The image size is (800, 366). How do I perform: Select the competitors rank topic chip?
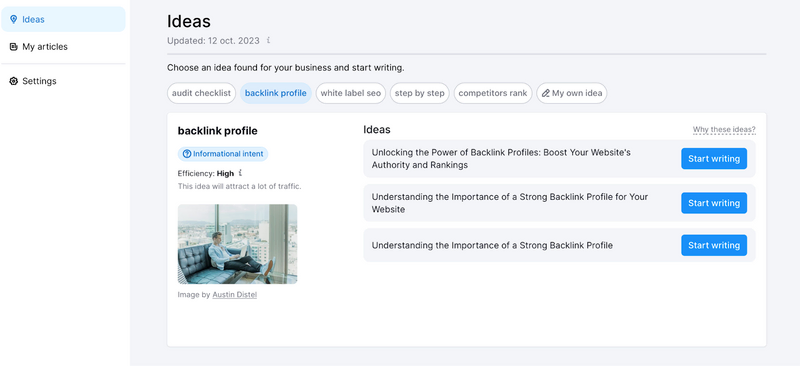(x=493, y=93)
